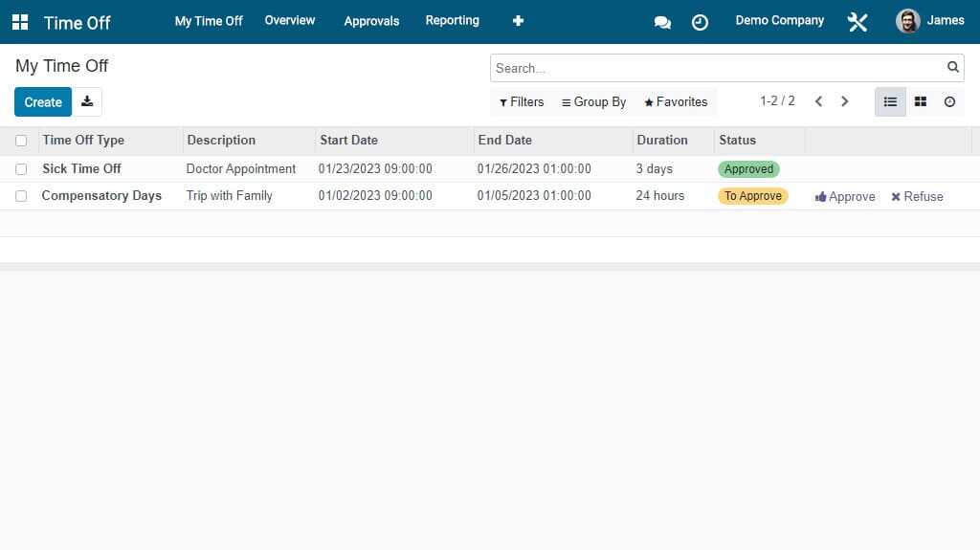Check the Sick Time Off row checkbox
Image resolution: width=980 pixels, height=550 pixels.
[21, 168]
